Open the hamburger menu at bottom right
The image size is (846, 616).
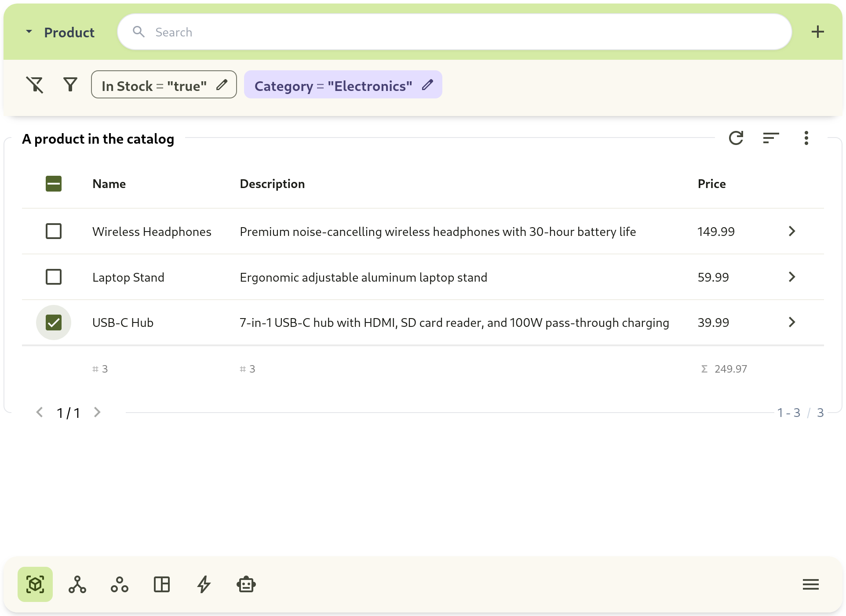pyautogui.click(x=810, y=584)
